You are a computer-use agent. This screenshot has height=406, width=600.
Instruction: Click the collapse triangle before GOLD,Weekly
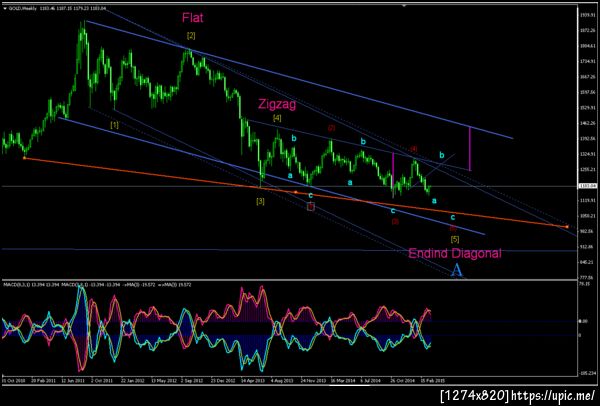pyautogui.click(x=5, y=7)
